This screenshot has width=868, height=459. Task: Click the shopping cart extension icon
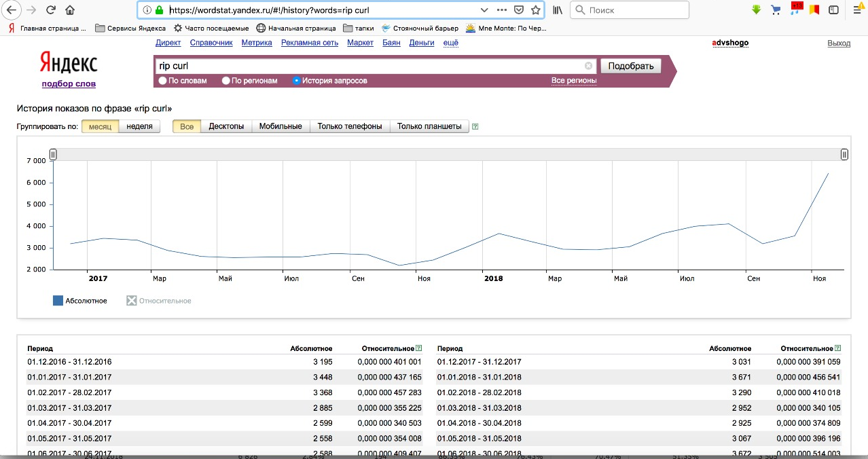pos(776,10)
